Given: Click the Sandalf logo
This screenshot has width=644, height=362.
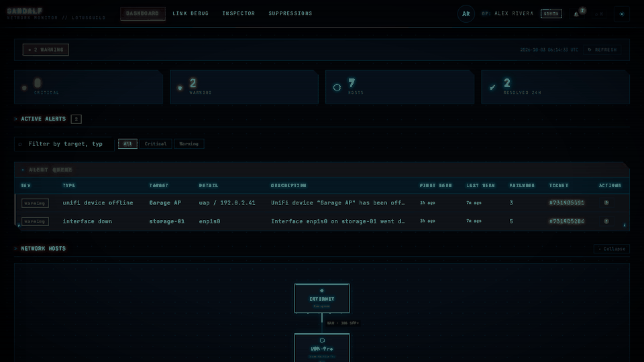Looking at the screenshot, I should click(x=25, y=11).
